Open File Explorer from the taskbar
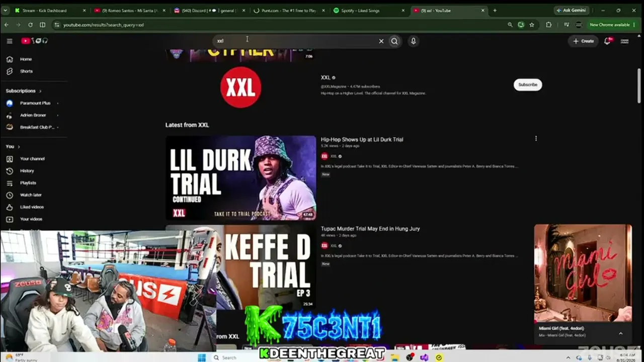 pos(396,357)
